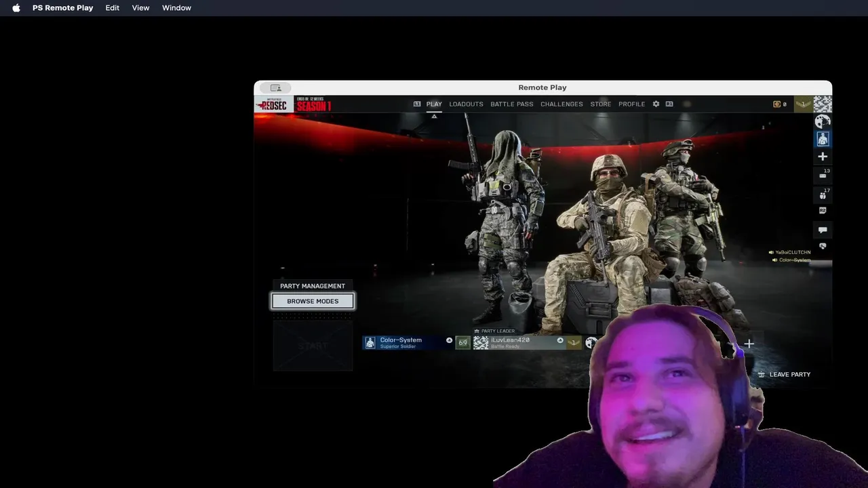Open the pixelated player avatar top right
The width and height of the screenshot is (868, 488).
click(x=823, y=104)
